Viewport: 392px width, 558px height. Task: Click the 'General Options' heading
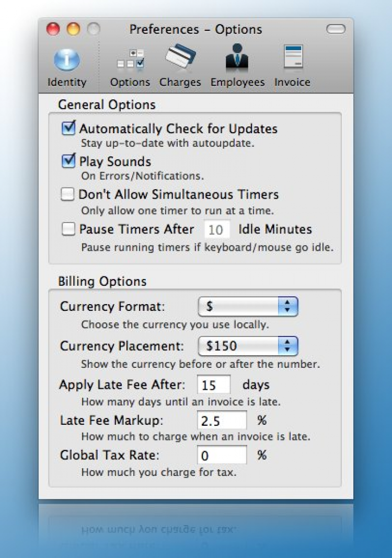click(107, 104)
